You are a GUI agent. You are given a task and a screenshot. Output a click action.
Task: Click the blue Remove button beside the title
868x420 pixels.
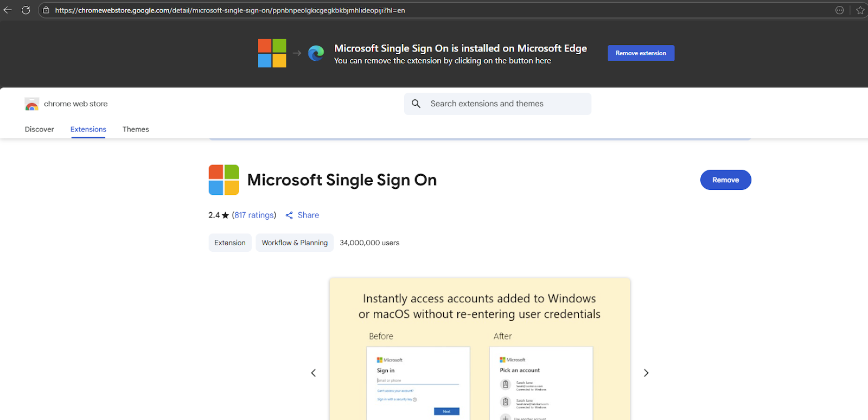click(725, 180)
